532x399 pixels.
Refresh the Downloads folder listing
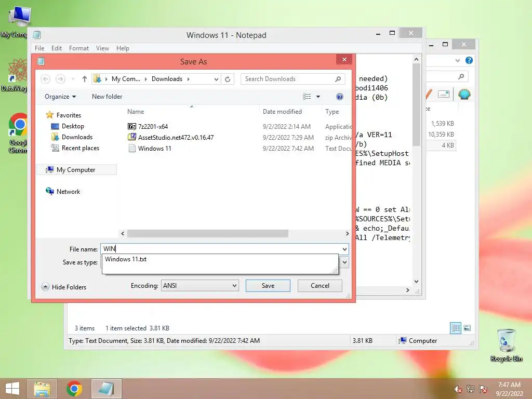228,79
